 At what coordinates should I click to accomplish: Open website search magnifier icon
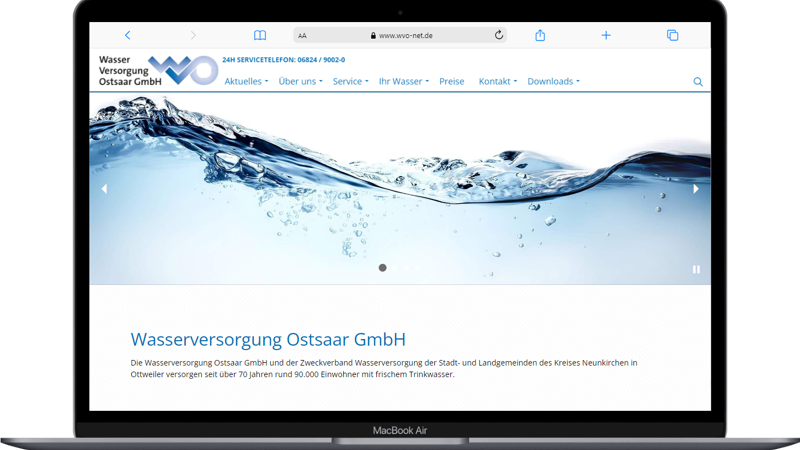[x=698, y=82]
